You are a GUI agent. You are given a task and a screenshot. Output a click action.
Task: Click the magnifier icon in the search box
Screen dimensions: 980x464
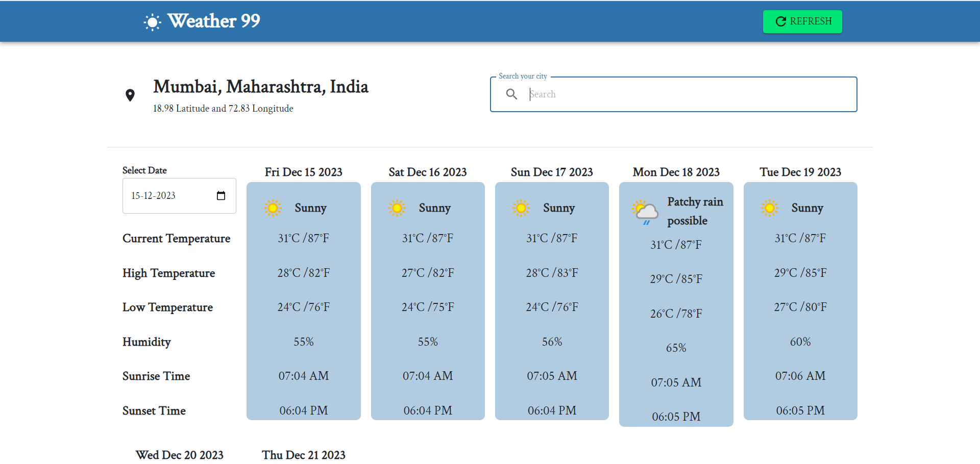click(x=511, y=94)
